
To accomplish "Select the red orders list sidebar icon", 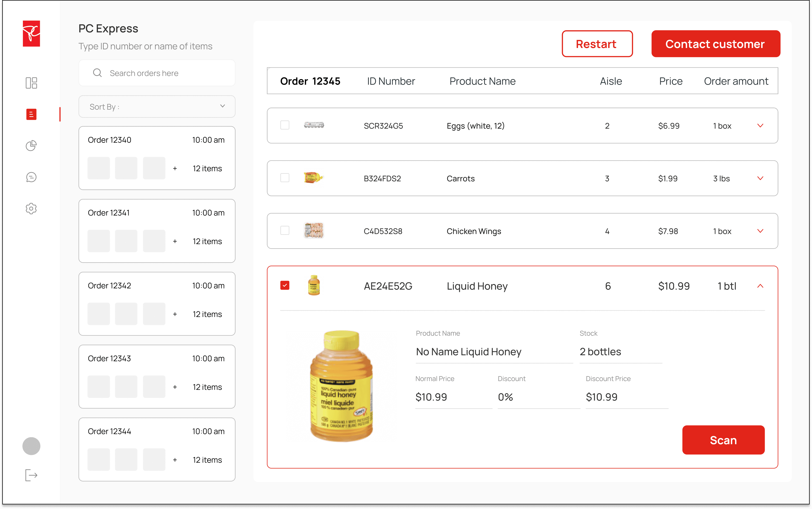I will (x=31, y=114).
